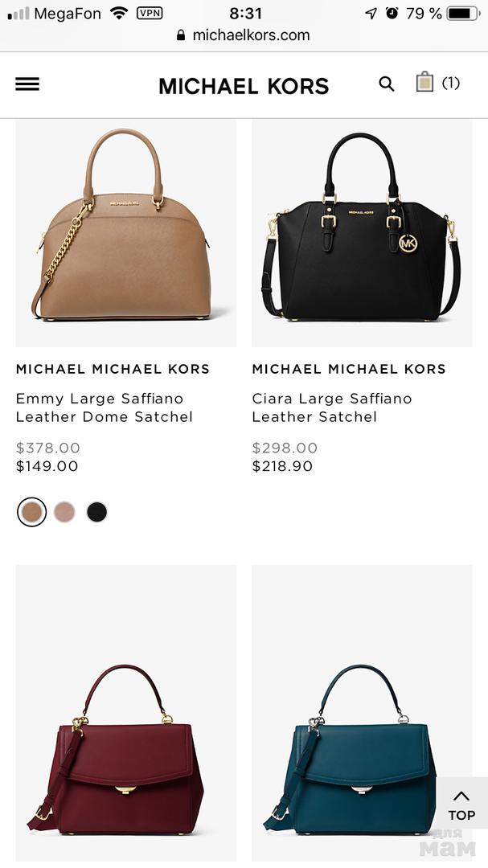
Task: Tap the michaelkors.com address bar
Action: point(244,35)
